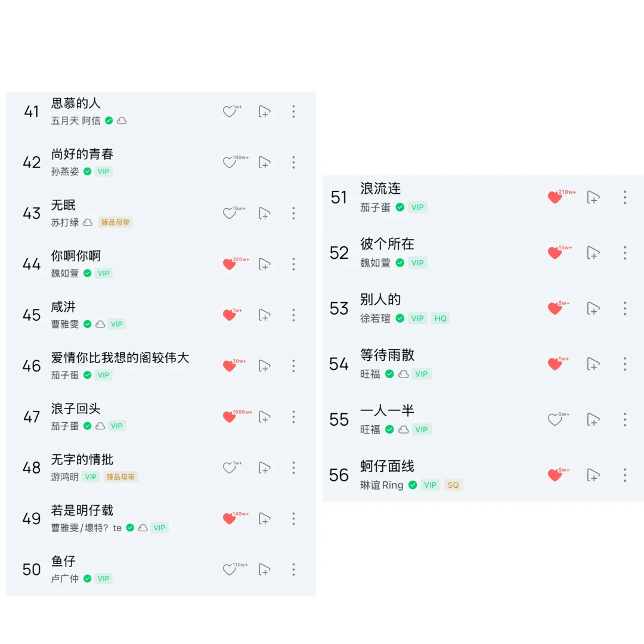The width and height of the screenshot is (644, 644).
Task: Play track 46 爱情你比我想的阁较伟大
Action: 160,366
